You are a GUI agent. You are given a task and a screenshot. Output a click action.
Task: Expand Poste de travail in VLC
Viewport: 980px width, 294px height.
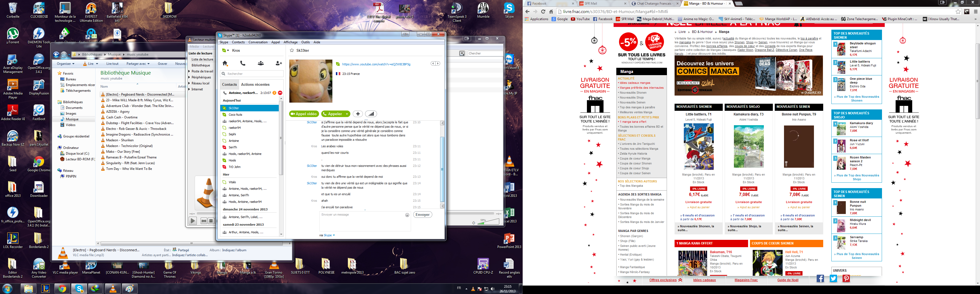pos(189,71)
